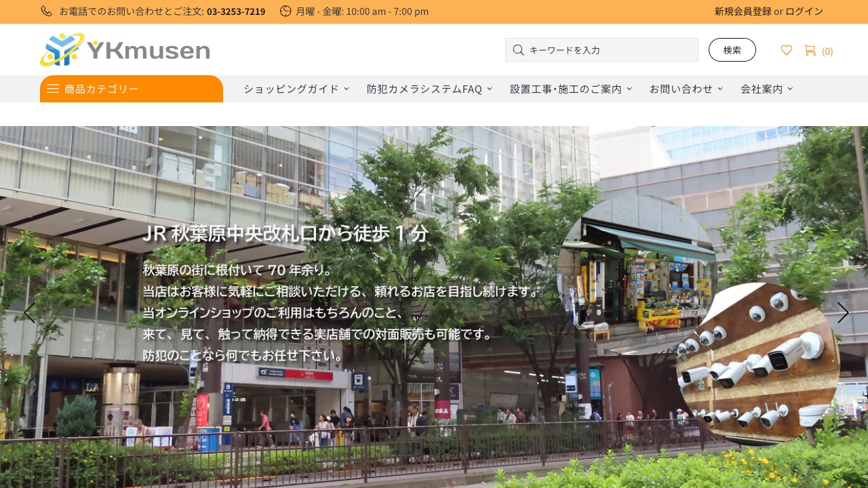Click the YKmusen logo
868x488 pixels.
125,49
